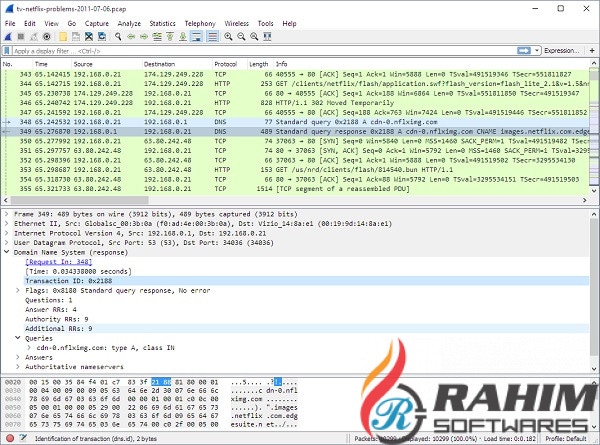The image size is (600, 445).
Task: Sort packets by the Length column
Action: 259,64
